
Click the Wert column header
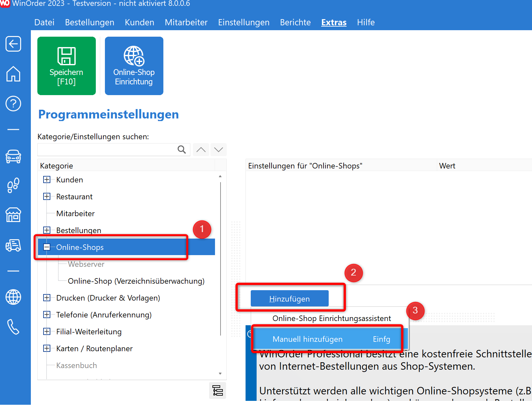tap(484, 166)
